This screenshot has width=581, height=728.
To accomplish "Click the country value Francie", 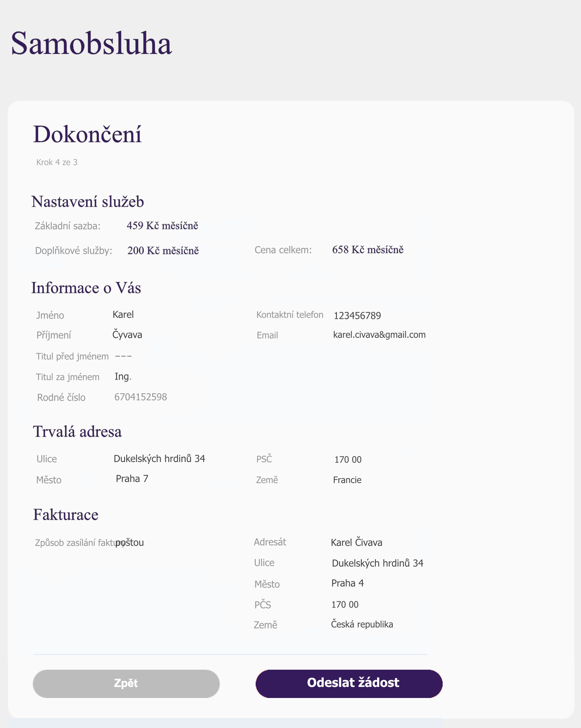I will click(347, 480).
